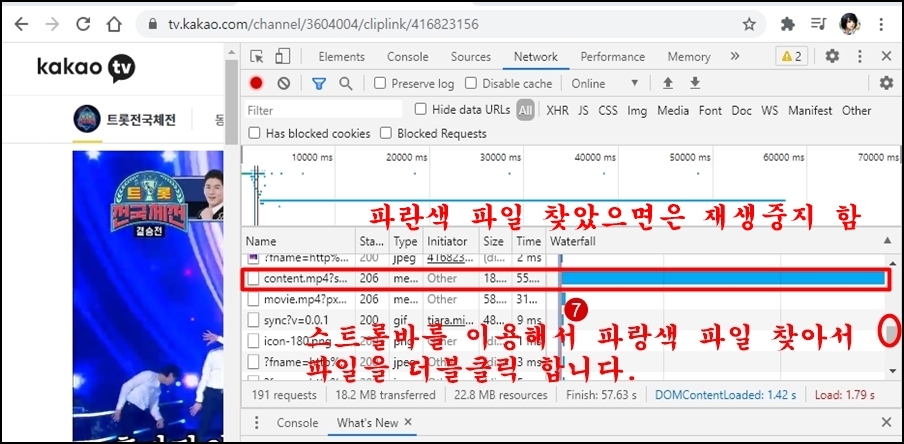Open the Online throttling dropdown
The width and height of the screenshot is (904, 444).
click(605, 84)
